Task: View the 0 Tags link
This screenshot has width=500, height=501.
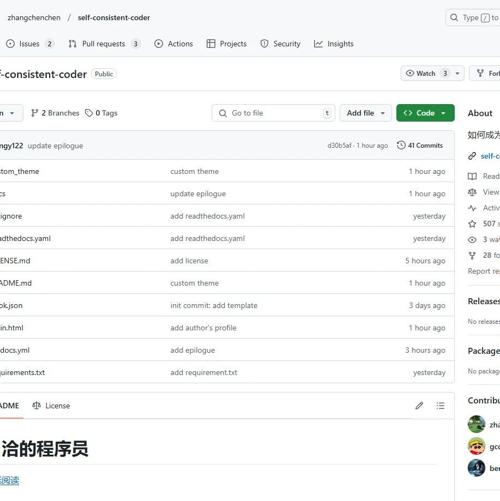Action: pyautogui.click(x=101, y=113)
